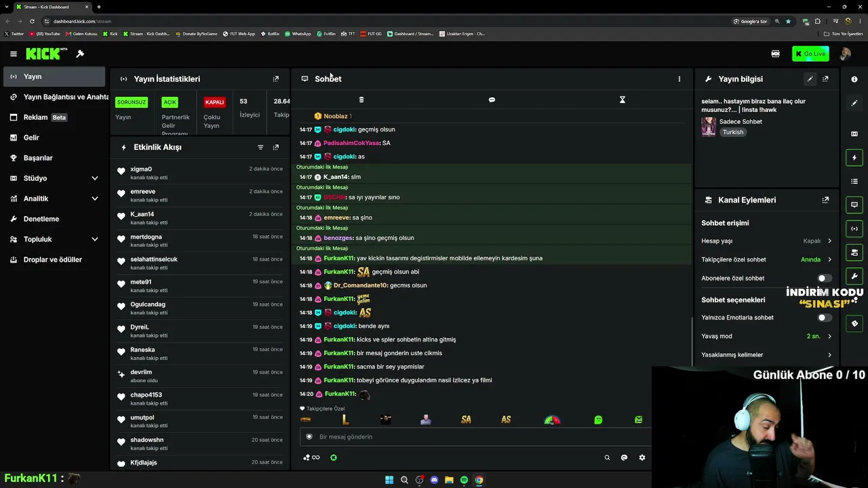Open Droplar ve ödüller sidebar item
Image resolution: width=868 pixels, height=488 pixels.
click(54, 260)
